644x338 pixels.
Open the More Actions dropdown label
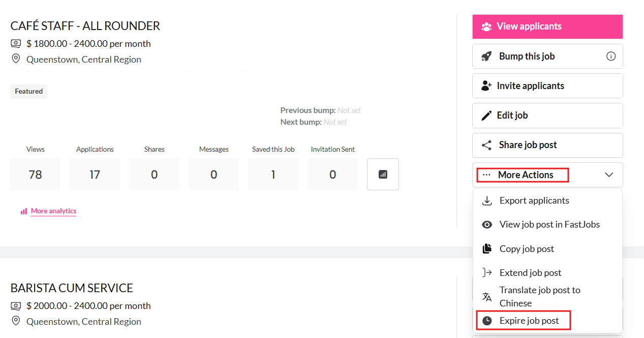tap(525, 175)
